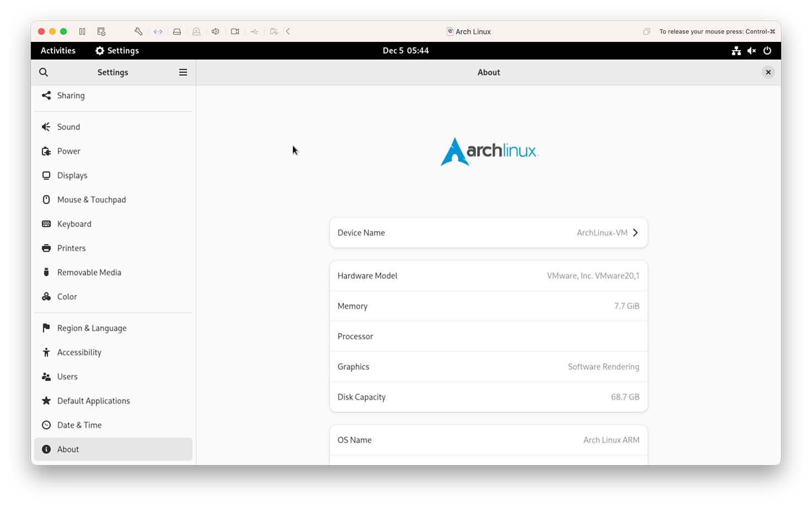This screenshot has height=506, width=812.
Task: Open the Region & Language panel
Action: pyautogui.click(x=113, y=328)
